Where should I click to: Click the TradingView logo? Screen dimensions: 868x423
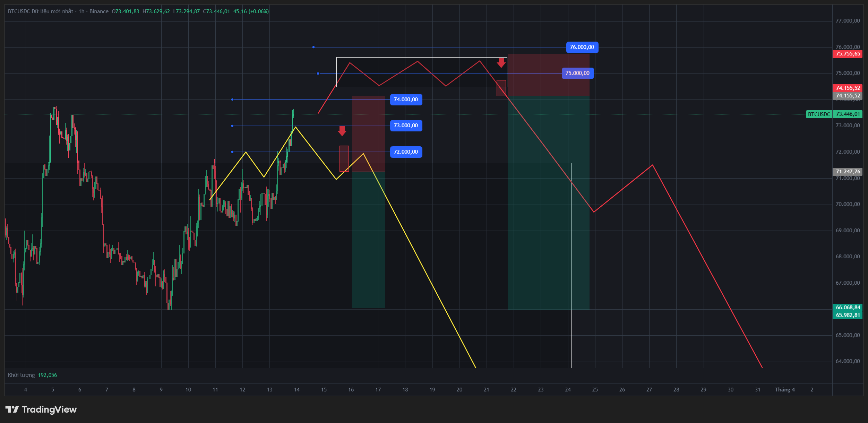click(41, 409)
